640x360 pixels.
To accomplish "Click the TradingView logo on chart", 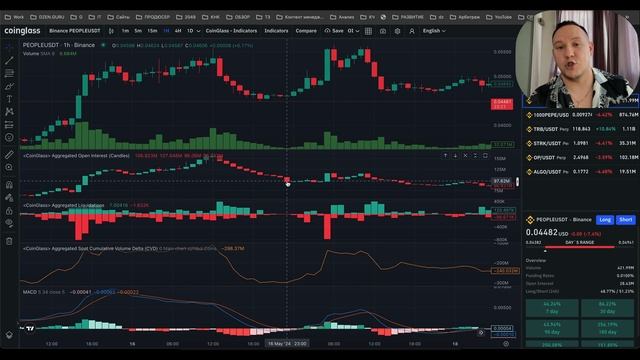I will pyautogui.click(x=30, y=328).
